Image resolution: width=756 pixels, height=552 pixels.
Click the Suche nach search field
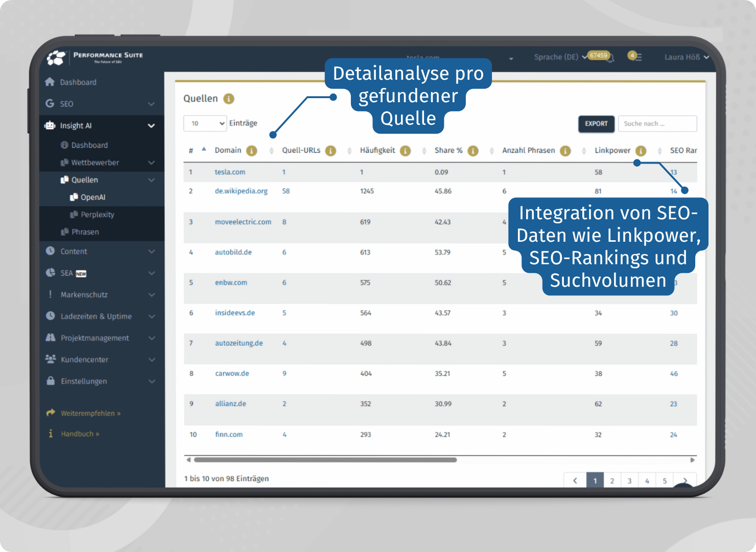(x=657, y=124)
